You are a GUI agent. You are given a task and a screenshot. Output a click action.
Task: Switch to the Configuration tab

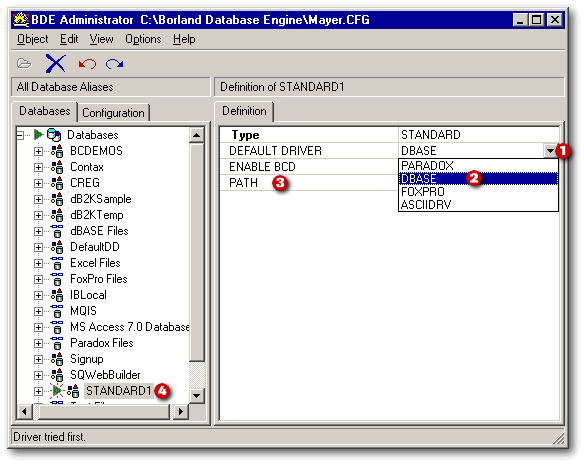click(114, 113)
